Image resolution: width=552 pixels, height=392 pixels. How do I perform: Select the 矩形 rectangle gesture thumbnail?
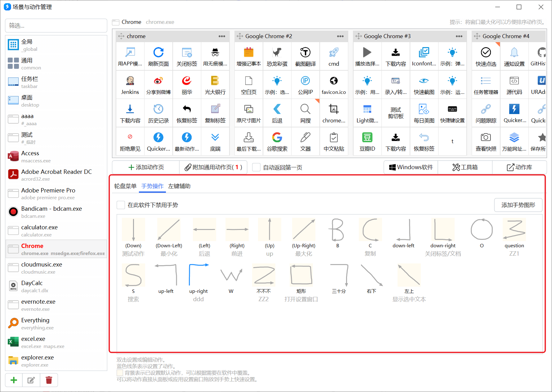[301, 275]
